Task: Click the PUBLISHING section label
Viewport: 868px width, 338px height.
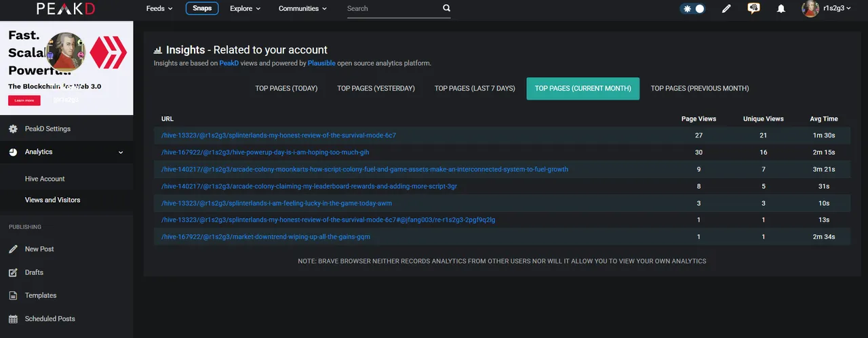Action: coord(25,227)
